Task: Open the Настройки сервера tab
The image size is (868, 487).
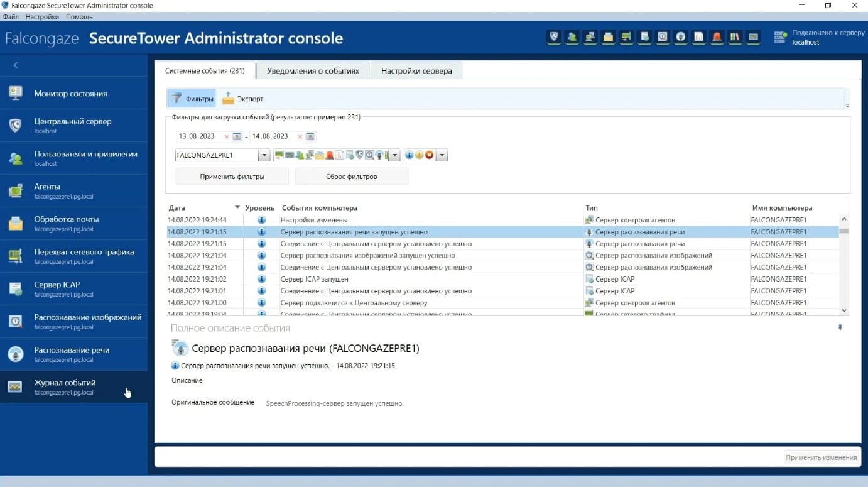Action: [x=416, y=71]
